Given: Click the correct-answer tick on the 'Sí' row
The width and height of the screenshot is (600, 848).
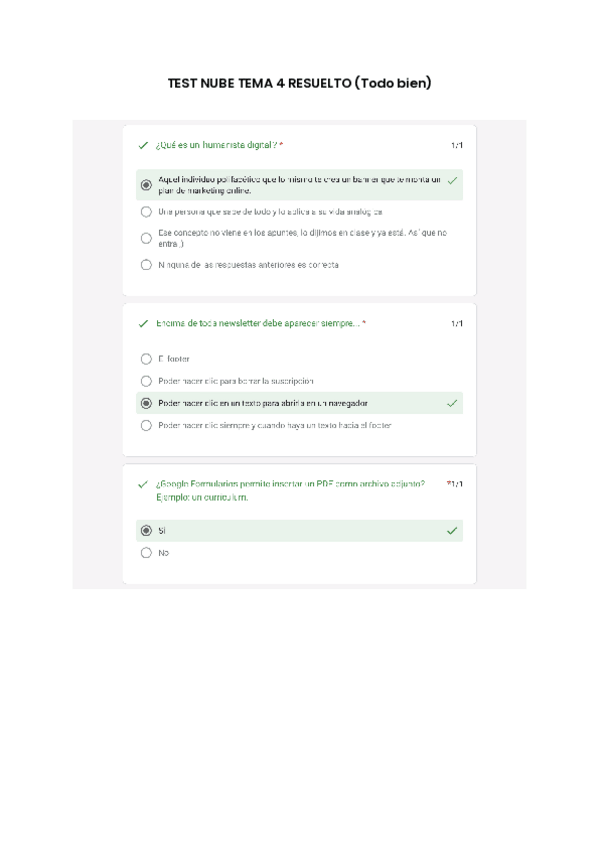Looking at the screenshot, I should (x=452, y=531).
